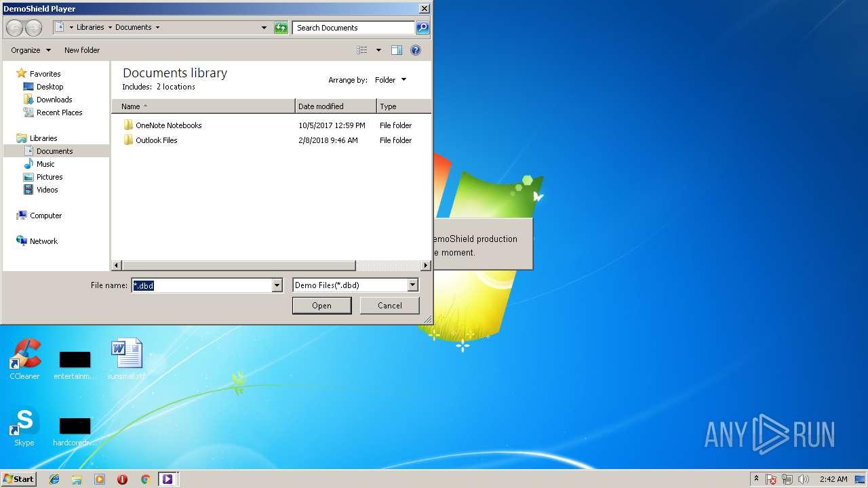868x488 pixels.
Task: Click the horizontal scrollbar right arrow
Action: [426, 266]
